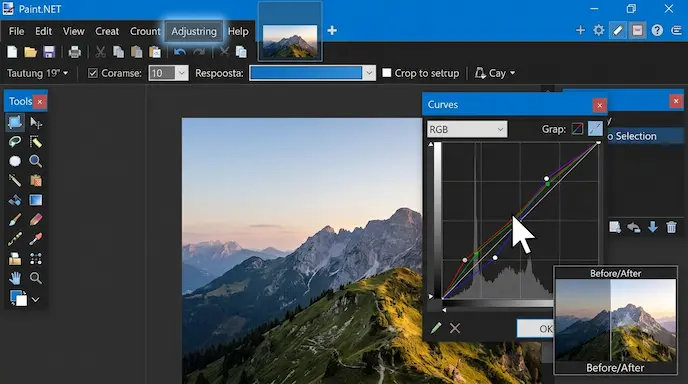
Task: Click the Open folder icon
Action: pyautogui.click(x=30, y=52)
